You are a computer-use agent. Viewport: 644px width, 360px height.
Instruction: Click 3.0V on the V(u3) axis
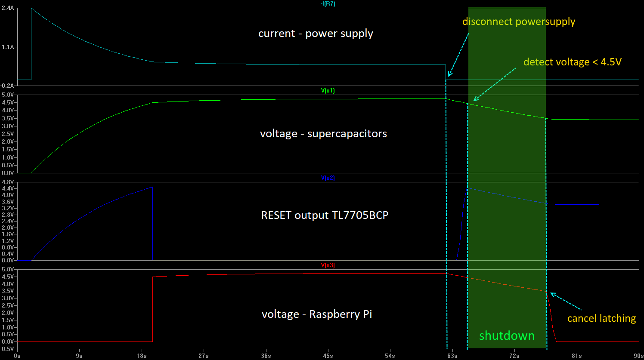click(x=8, y=298)
